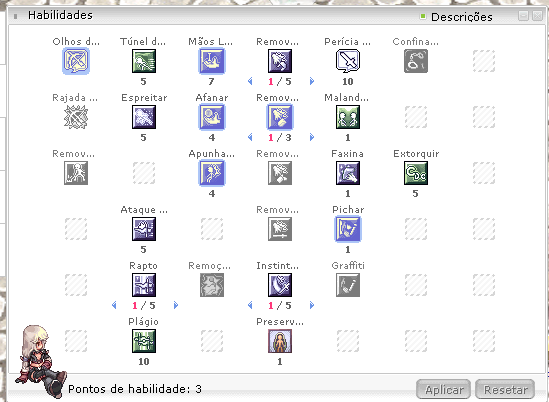Screen dimensions: 549x402
Task: Increase Instint... skill level with right arrow
Action: click(x=312, y=305)
